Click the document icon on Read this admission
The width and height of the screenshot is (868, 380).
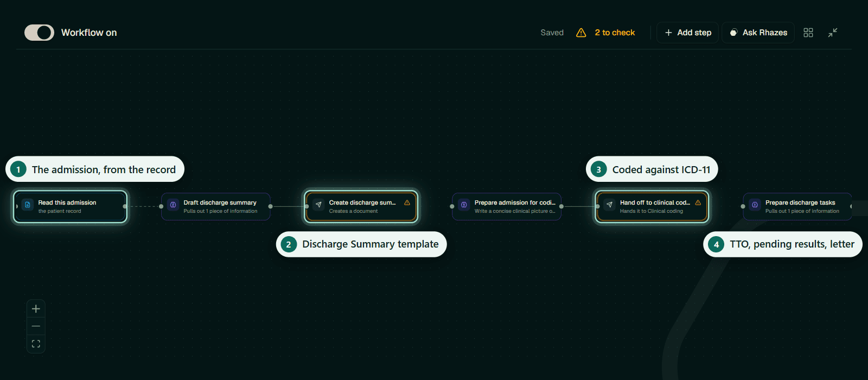[28, 205]
